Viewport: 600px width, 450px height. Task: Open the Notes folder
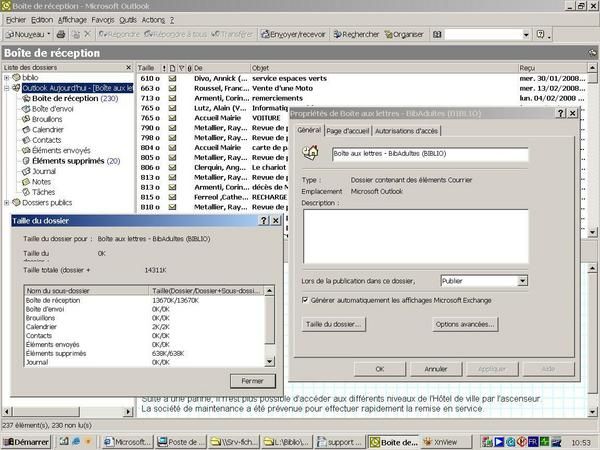pyautogui.click(x=41, y=182)
